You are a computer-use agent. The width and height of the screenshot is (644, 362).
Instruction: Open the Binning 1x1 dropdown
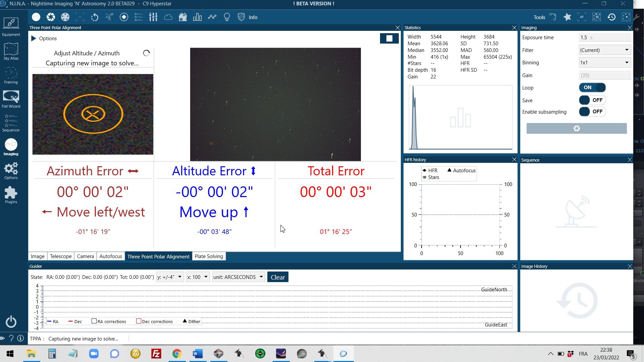point(604,62)
